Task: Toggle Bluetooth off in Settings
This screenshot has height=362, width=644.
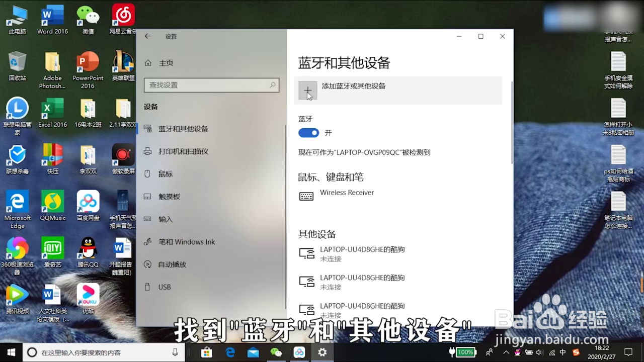Action: click(308, 133)
